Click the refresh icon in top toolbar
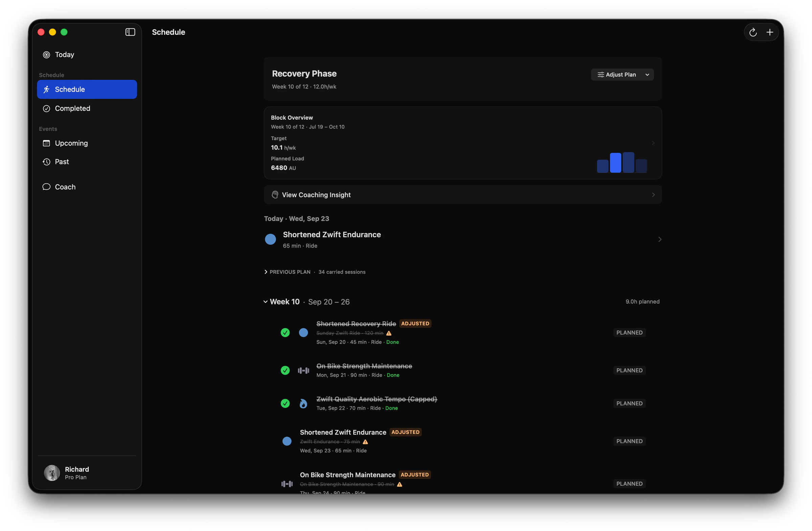 pyautogui.click(x=753, y=33)
